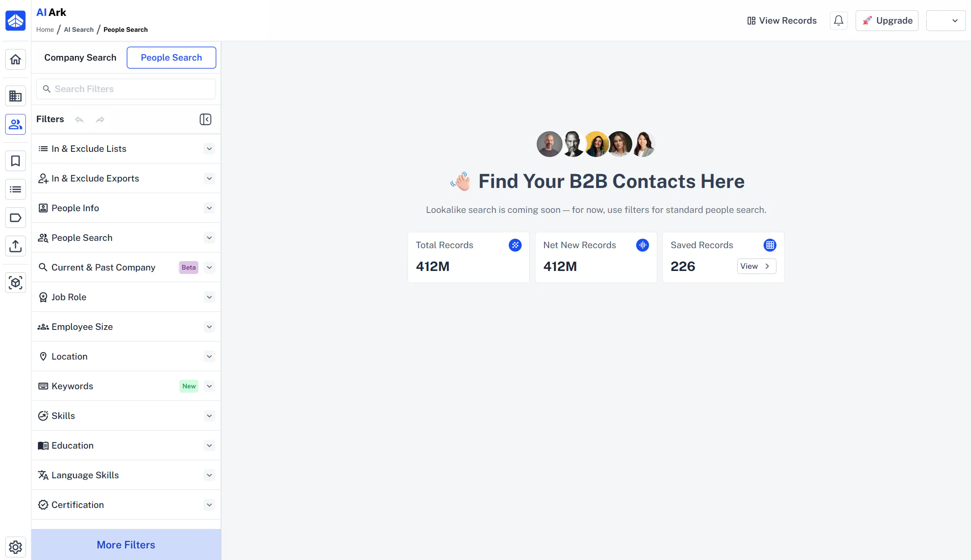Select the People Search tab
Image resolution: width=971 pixels, height=560 pixels.
tap(171, 58)
